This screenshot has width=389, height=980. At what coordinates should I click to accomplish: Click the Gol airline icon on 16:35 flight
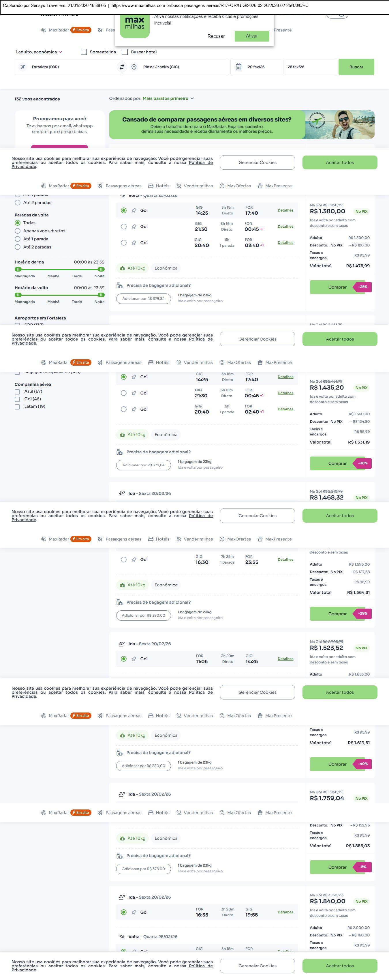[x=134, y=912]
